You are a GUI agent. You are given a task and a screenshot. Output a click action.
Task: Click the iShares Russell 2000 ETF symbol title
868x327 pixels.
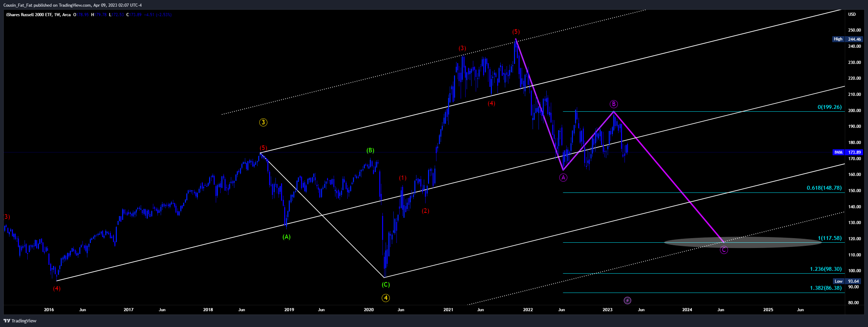[29, 15]
